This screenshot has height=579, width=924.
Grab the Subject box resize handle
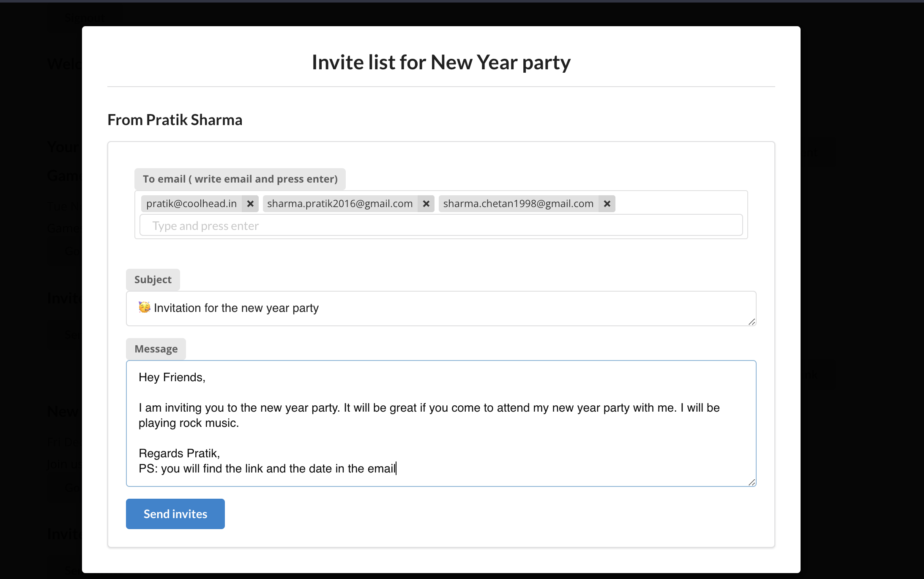click(x=752, y=322)
